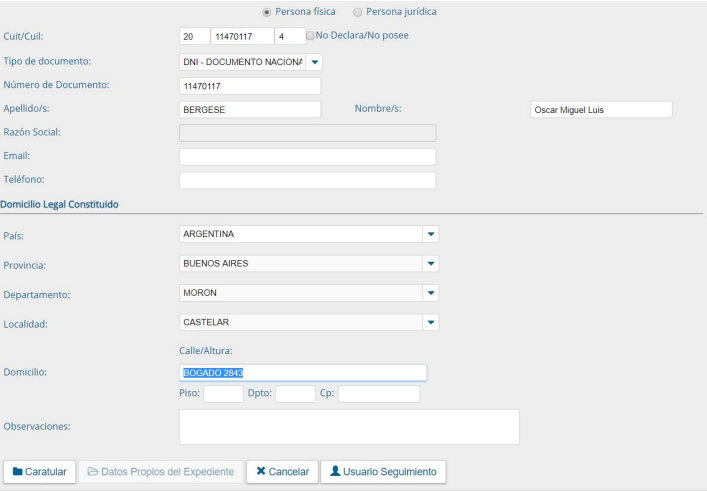Select Persona física radio option

pyautogui.click(x=266, y=12)
